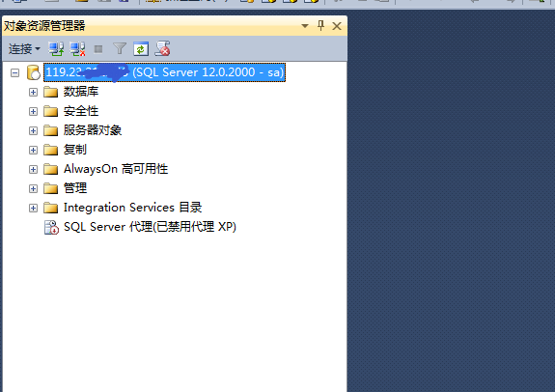
Task: Click the Filter funnel icon
Action: pos(120,49)
